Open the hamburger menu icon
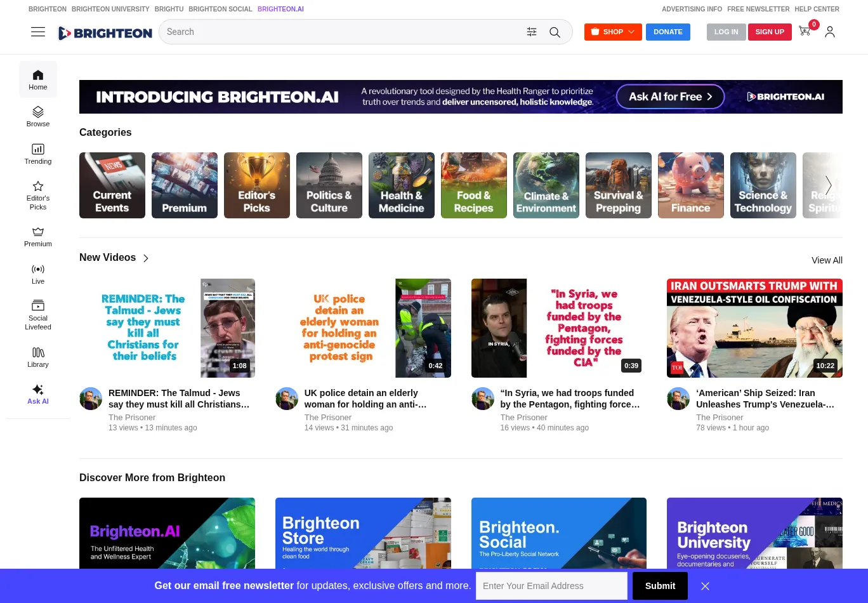Image resolution: width=868 pixels, height=603 pixels. tap(38, 32)
